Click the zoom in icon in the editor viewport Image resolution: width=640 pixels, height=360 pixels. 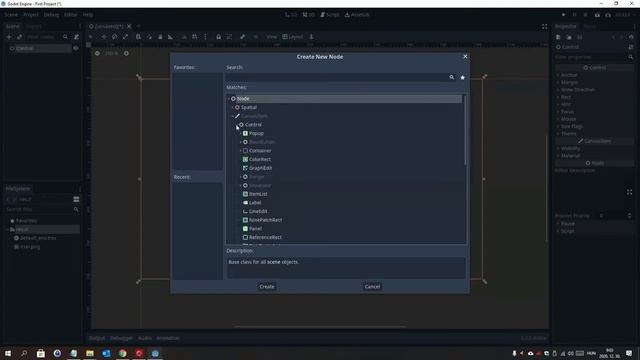(126, 53)
